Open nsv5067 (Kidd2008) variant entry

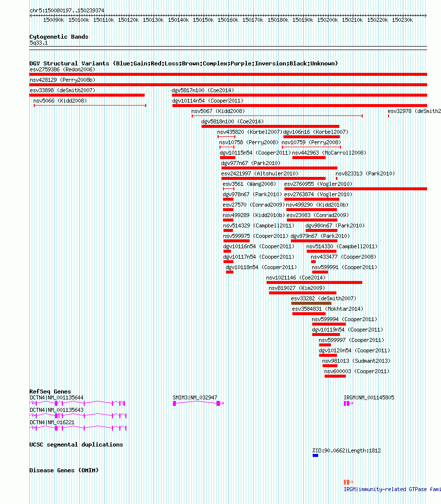[x=218, y=111]
